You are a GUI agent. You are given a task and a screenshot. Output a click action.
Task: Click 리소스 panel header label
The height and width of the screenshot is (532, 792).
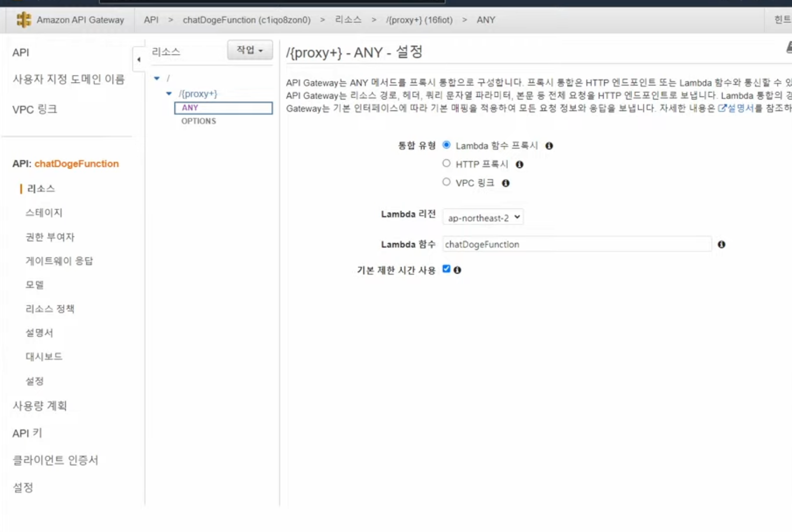tap(166, 52)
